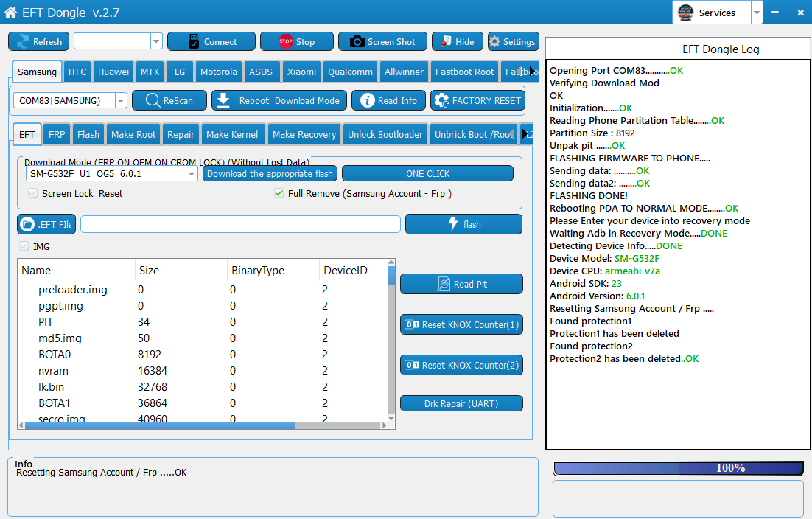Click the Size column header

click(181, 271)
